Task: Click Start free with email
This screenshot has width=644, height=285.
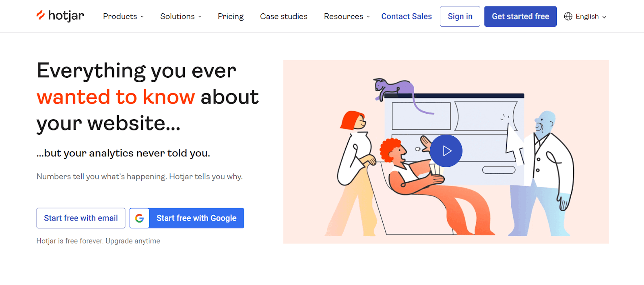Action: pyautogui.click(x=81, y=218)
